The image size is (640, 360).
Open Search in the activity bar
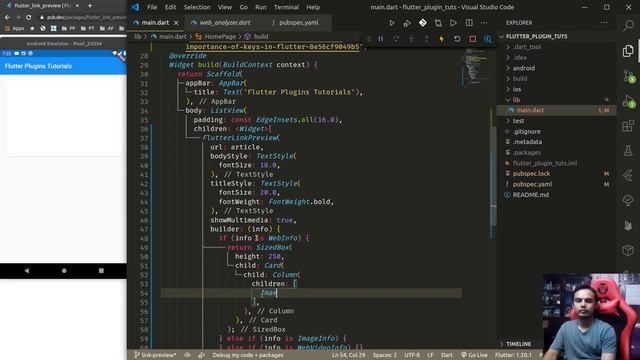point(629,26)
